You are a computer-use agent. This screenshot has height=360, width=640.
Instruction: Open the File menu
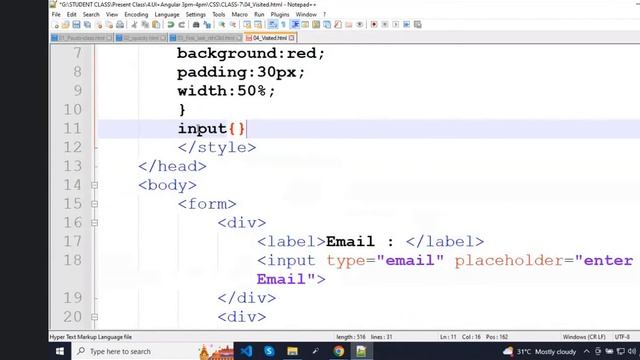pos(56,14)
